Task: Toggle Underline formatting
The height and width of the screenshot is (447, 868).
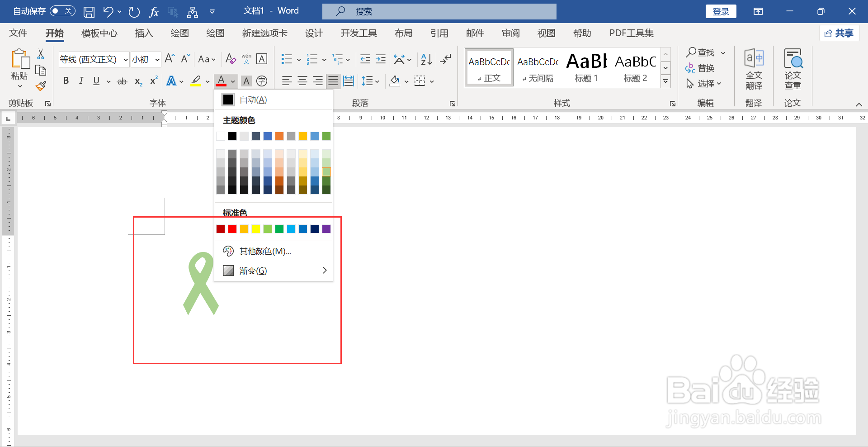Action: (x=96, y=81)
